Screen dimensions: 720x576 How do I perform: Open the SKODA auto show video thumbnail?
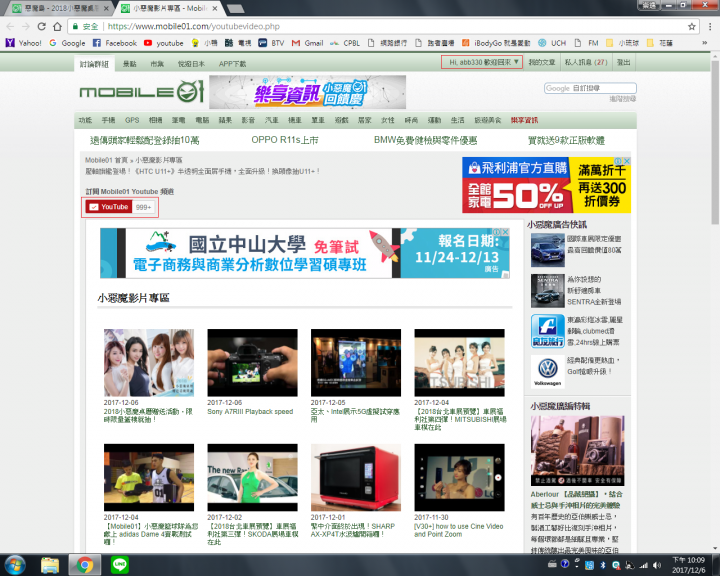coord(252,477)
